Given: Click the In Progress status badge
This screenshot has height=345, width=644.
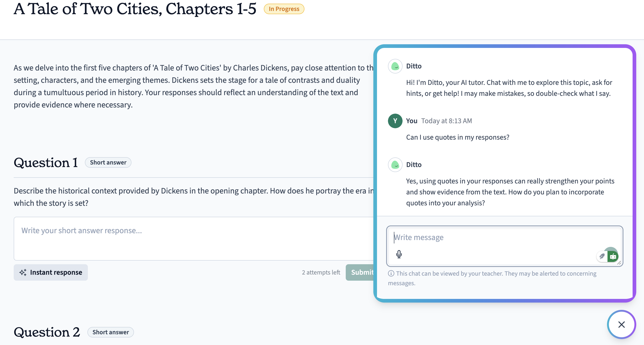Looking at the screenshot, I should pos(284,9).
